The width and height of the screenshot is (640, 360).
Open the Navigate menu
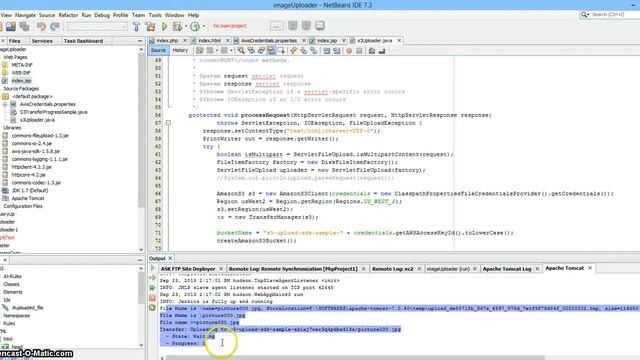(x=25, y=15)
